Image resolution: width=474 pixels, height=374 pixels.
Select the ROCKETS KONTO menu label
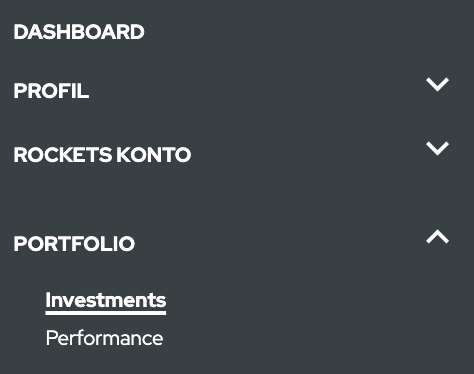[x=102, y=155]
